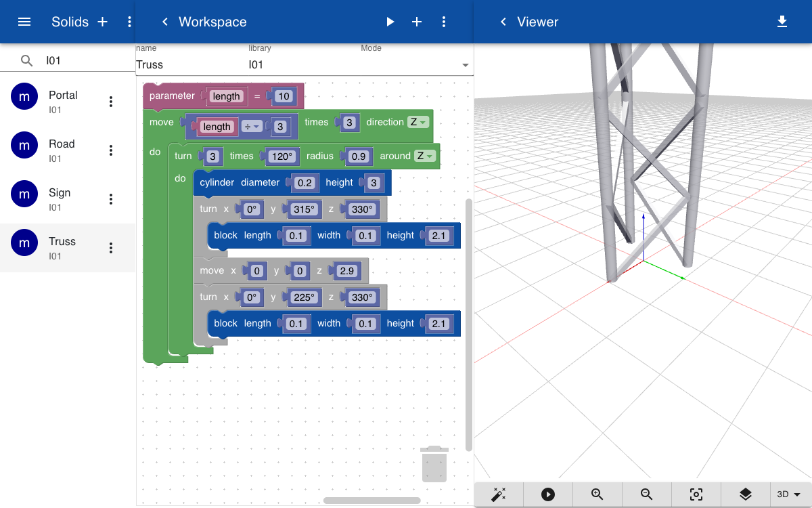Click the workspace trash can

tap(434, 464)
